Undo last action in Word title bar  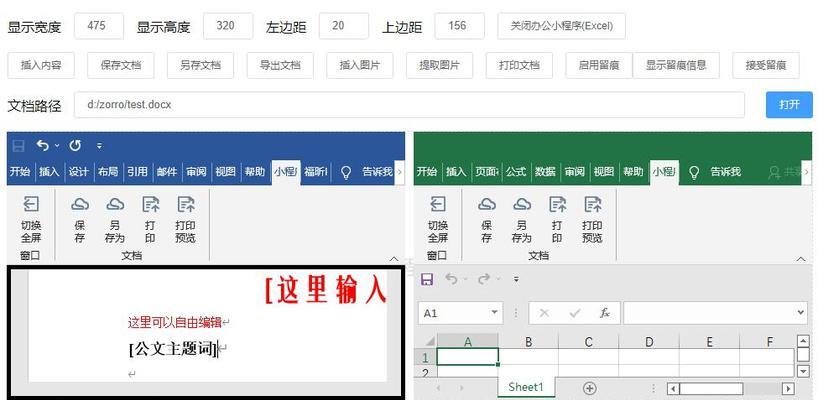coord(43,146)
